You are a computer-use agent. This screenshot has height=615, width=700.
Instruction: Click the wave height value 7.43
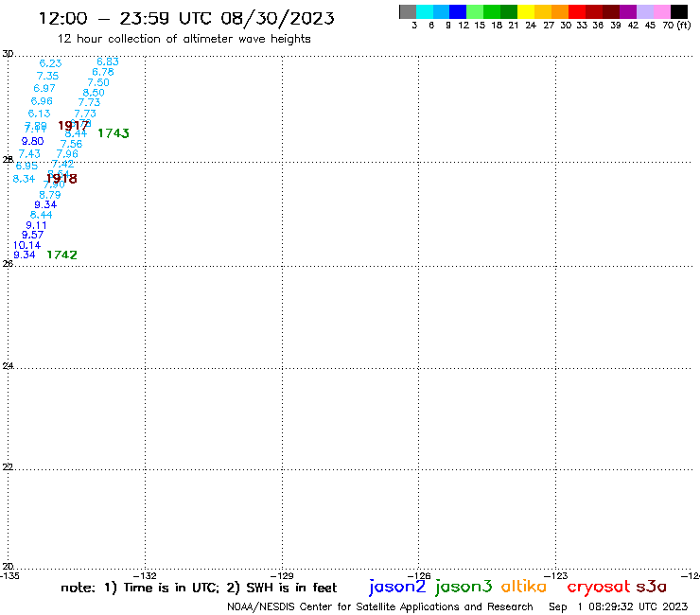29,154
